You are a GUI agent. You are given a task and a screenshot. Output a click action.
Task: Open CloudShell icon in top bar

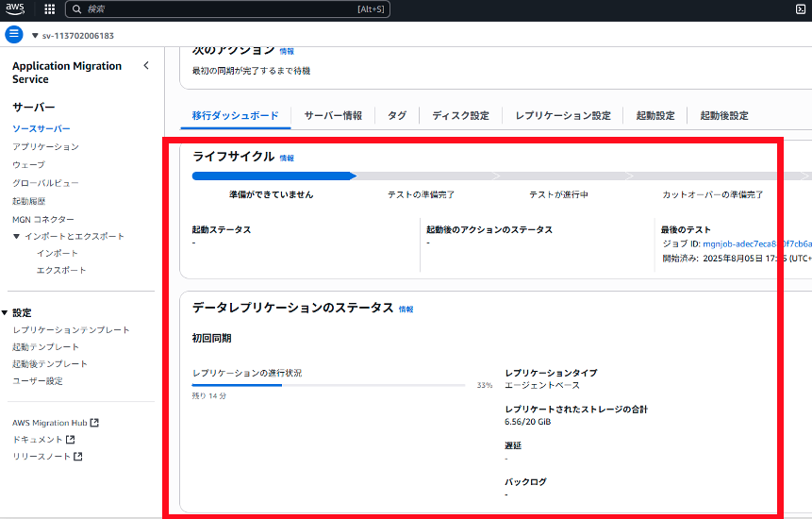tap(801, 9)
